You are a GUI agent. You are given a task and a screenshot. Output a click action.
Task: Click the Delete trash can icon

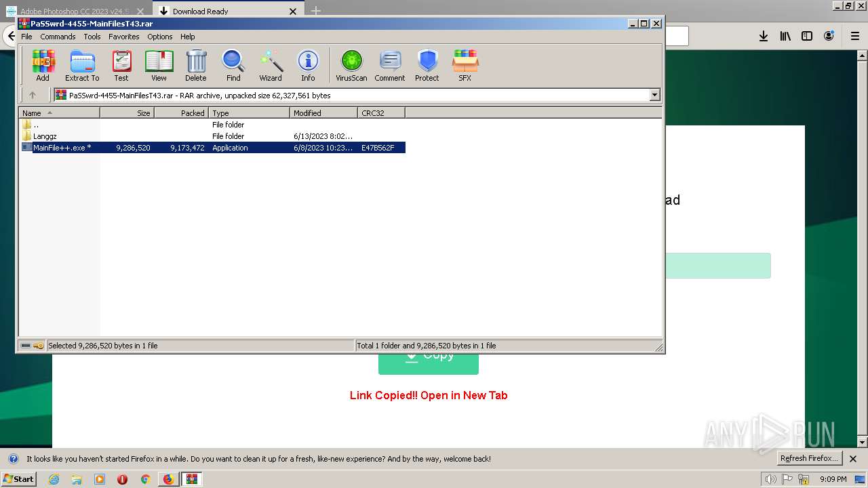[x=196, y=66]
